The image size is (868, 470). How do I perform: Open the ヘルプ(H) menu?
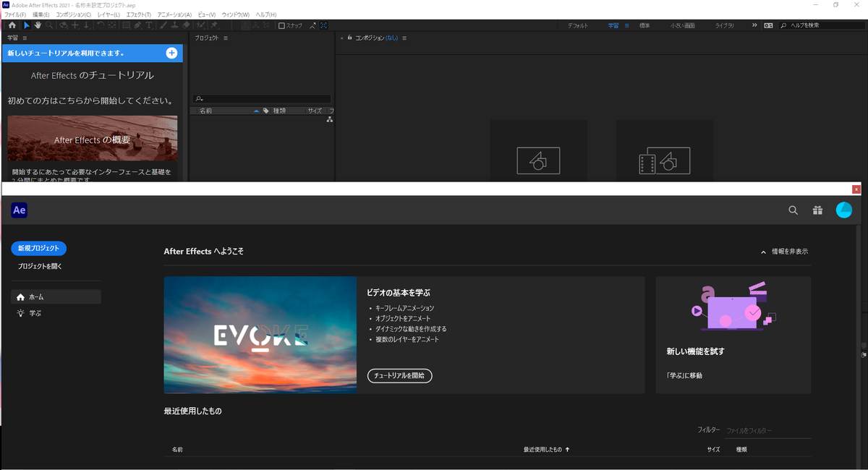pos(265,14)
